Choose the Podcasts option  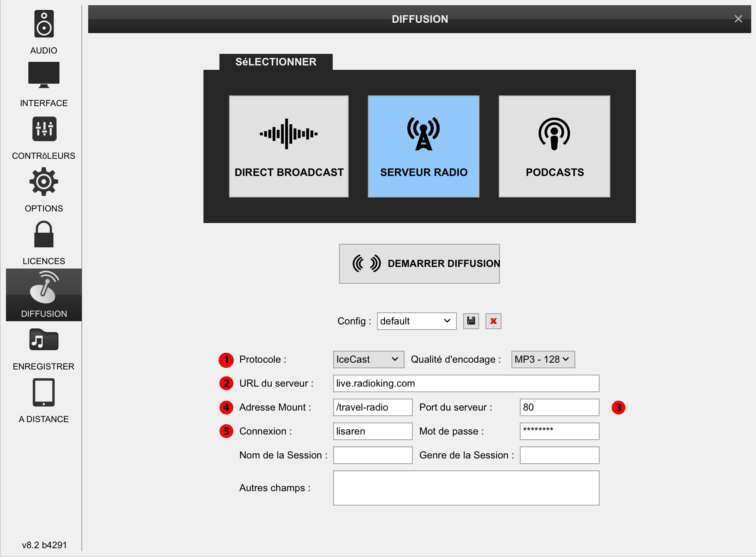pos(555,146)
